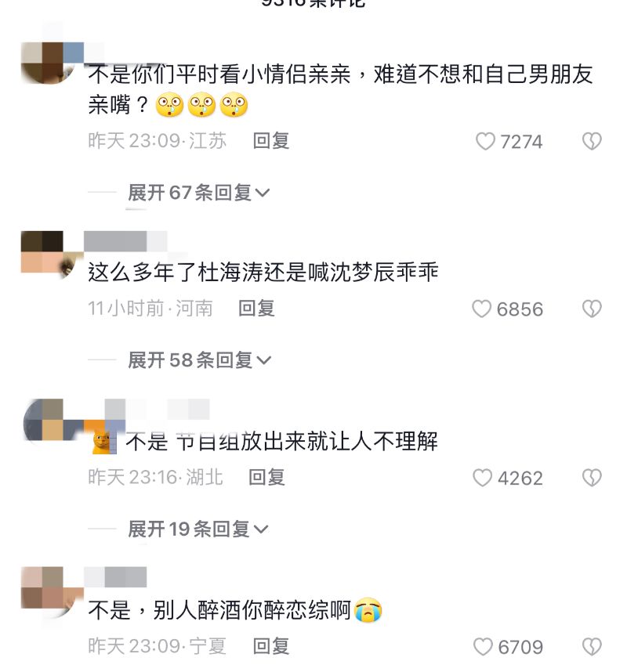The height and width of the screenshot is (672, 627).
Task: Expand 19 replies
Action: click(x=198, y=529)
